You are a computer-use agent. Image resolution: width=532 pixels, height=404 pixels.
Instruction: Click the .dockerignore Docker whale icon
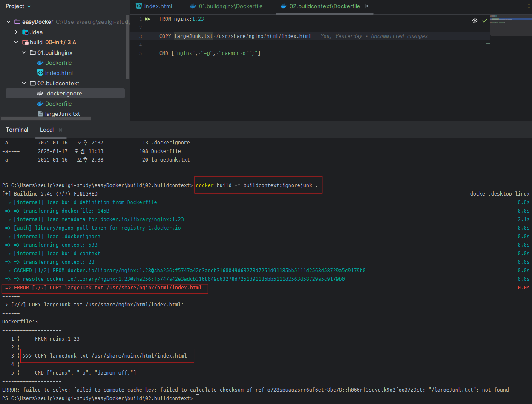[40, 93]
